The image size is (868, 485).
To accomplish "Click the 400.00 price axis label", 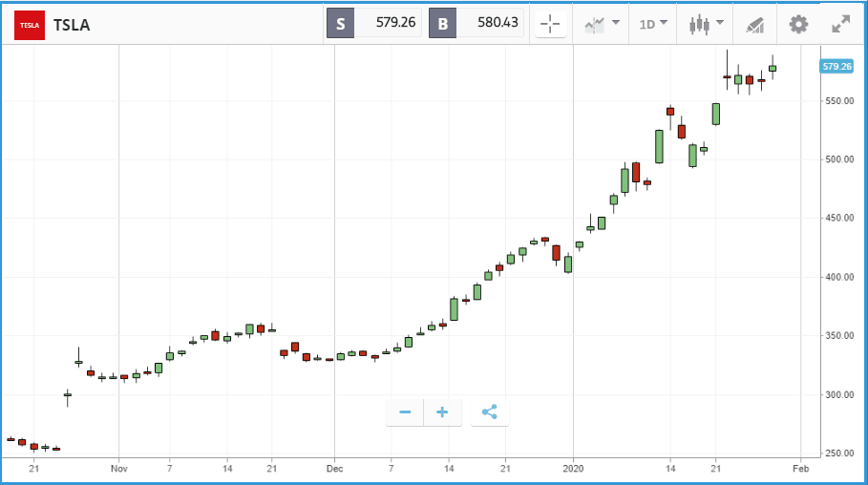I will point(839,277).
